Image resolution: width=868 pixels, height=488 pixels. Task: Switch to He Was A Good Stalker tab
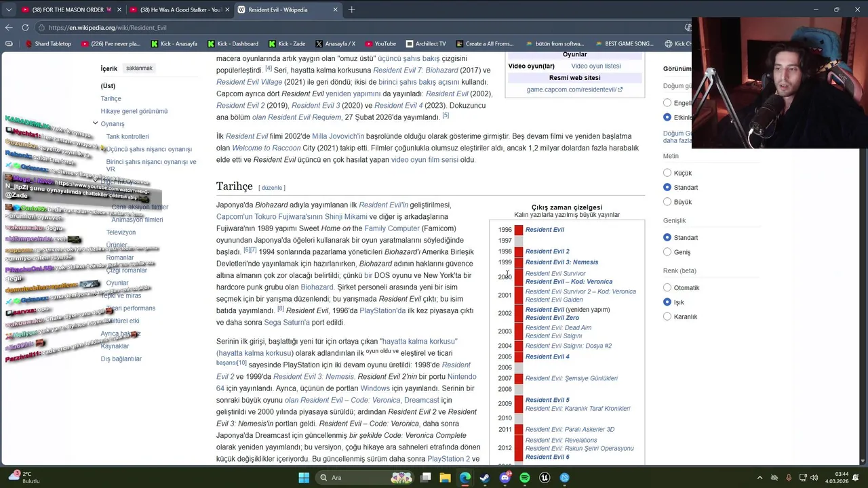coord(181,9)
